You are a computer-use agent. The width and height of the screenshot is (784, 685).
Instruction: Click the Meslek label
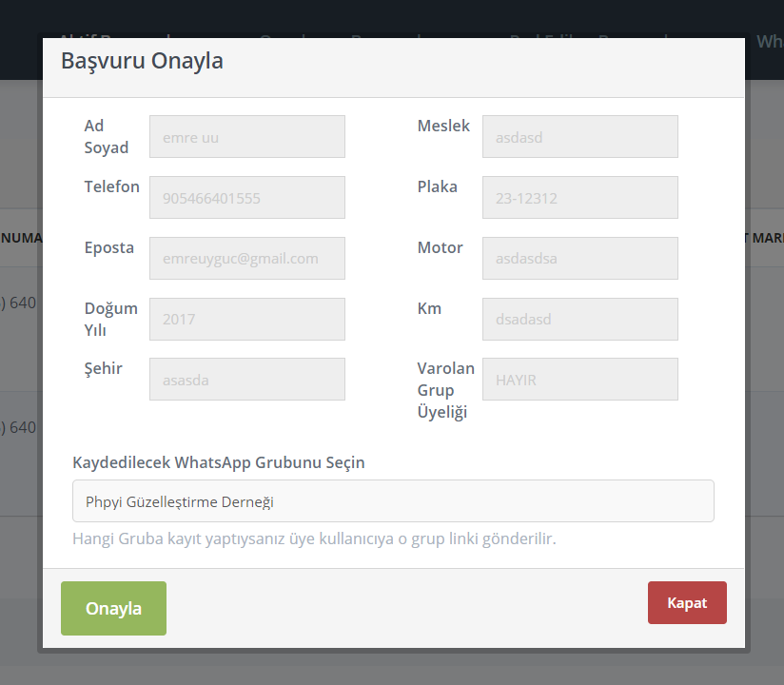pos(443,126)
